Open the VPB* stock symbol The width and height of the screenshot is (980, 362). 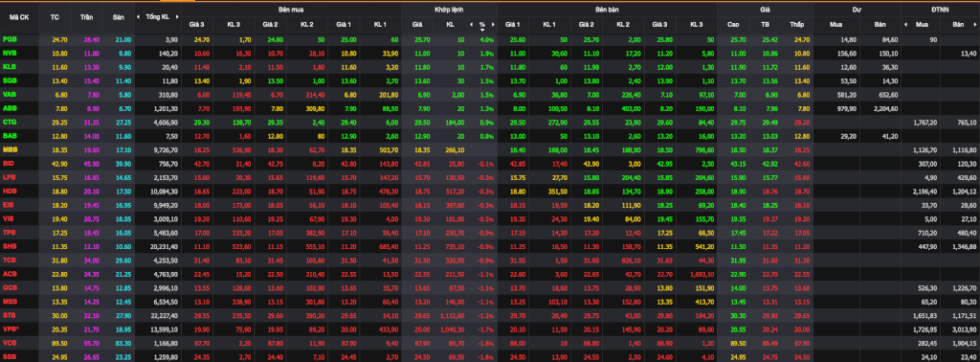click(11, 328)
